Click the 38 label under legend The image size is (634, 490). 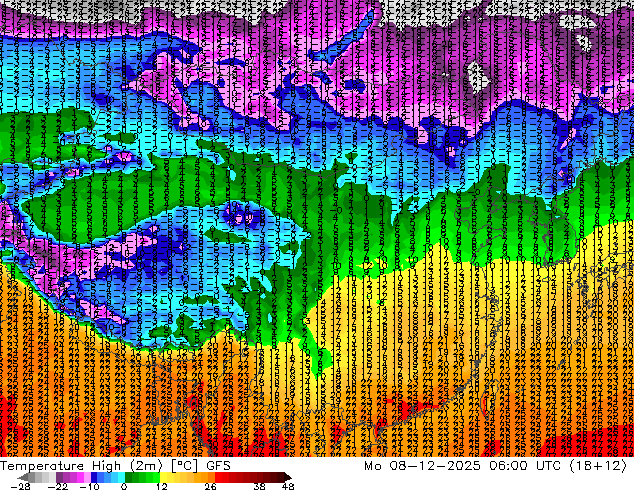pos(260,486)
